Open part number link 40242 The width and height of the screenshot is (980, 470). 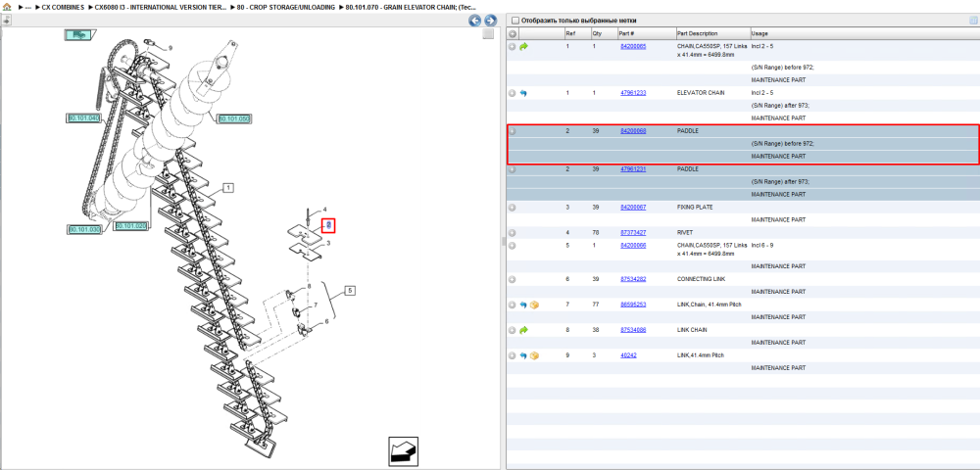[627, 355]
